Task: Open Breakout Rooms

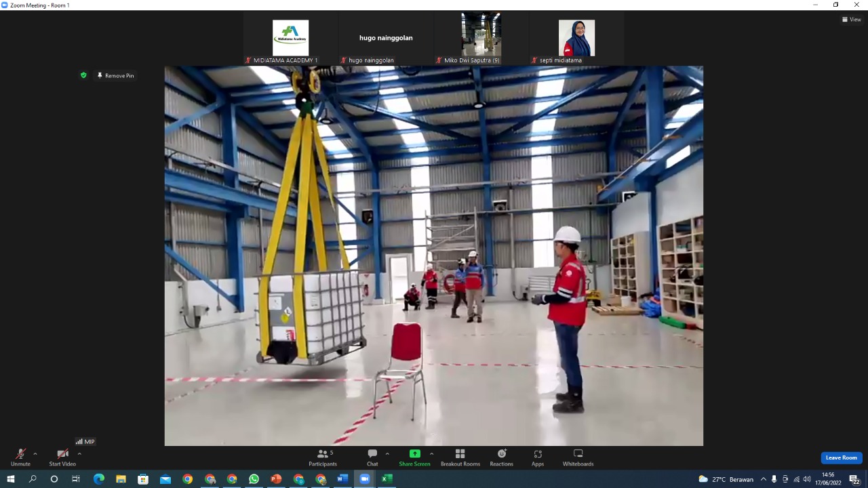Action: pyautogui.click(x=460, y=457)
